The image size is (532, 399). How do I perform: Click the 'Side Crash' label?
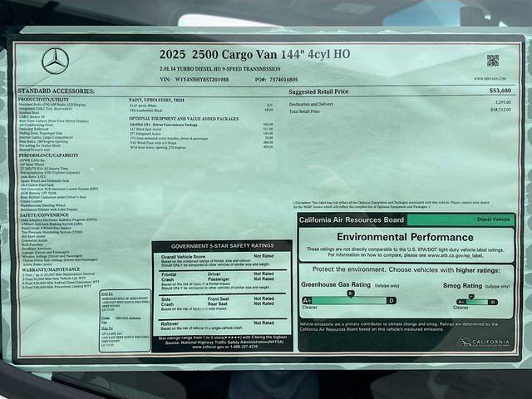click(x=167, y=302)
